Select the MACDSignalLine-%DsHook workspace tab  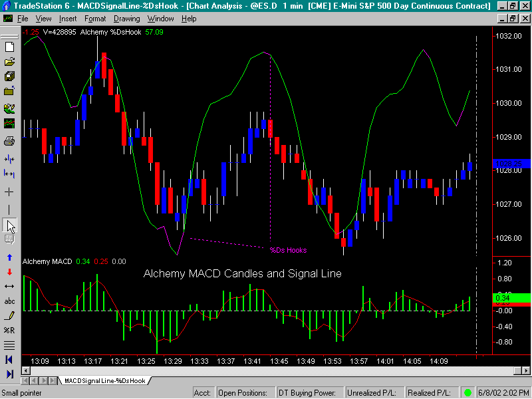pos(105,380)
